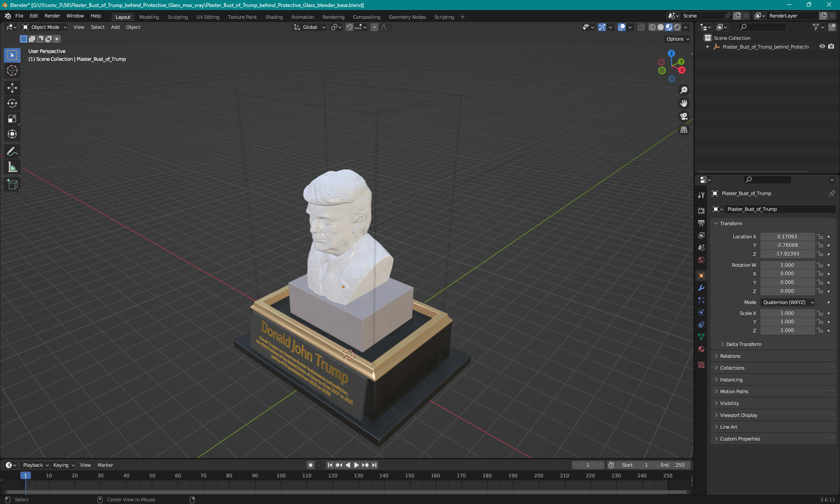Open the Physics properties tab
The image size is (840, 504).
(x=701, y=312)
